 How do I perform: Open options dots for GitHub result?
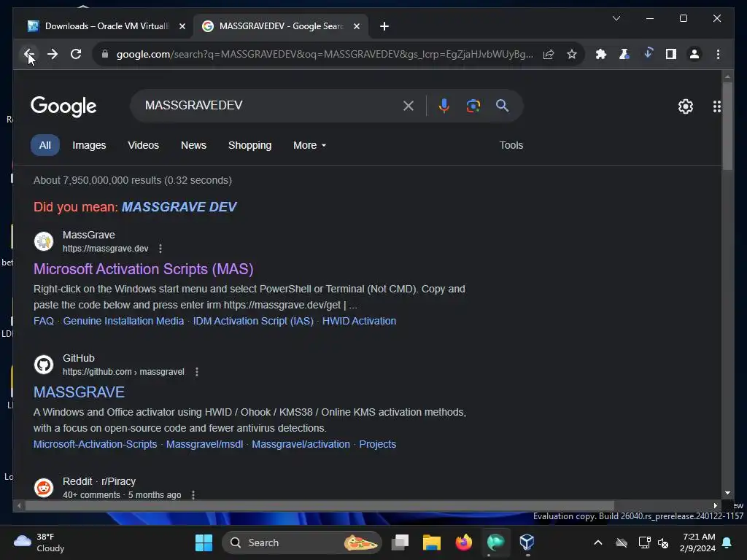[197, 372]
